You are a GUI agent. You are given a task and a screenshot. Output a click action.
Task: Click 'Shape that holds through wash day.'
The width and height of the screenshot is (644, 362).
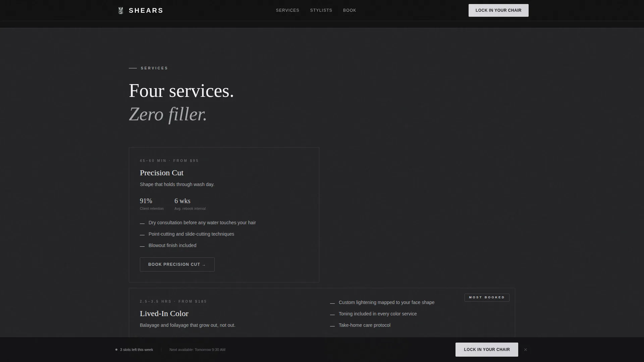pos(177,184)
